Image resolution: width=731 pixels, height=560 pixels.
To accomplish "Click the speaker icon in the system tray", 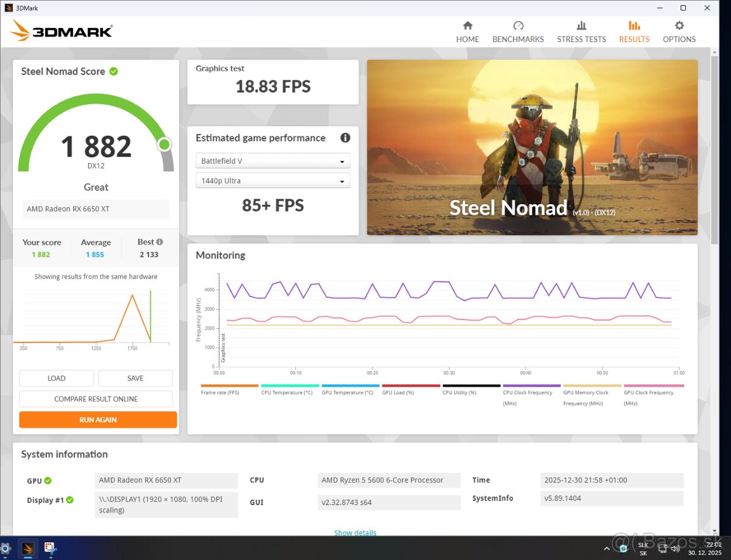I will (x=675, y=548).
